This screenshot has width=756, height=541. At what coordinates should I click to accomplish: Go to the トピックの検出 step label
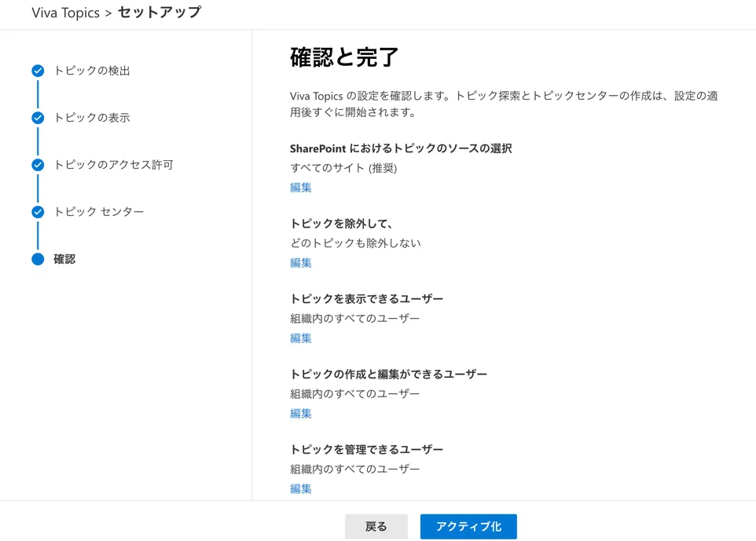[92, 71]
